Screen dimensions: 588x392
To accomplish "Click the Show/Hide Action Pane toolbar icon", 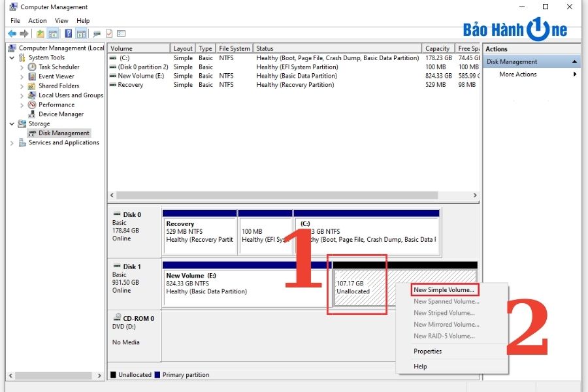I will pyautogui.click(x=80, y=33).
